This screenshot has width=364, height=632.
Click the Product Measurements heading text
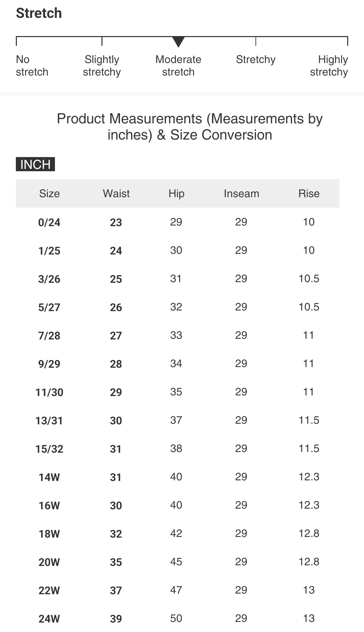[x=190, y=127]
